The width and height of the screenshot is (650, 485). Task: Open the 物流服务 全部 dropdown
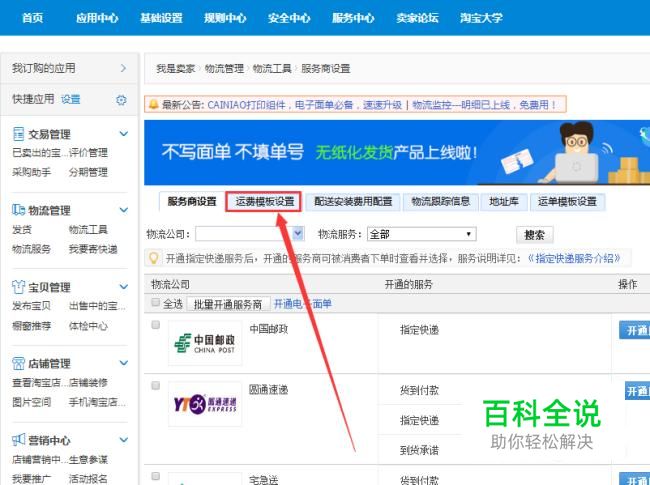coord(422,234)
